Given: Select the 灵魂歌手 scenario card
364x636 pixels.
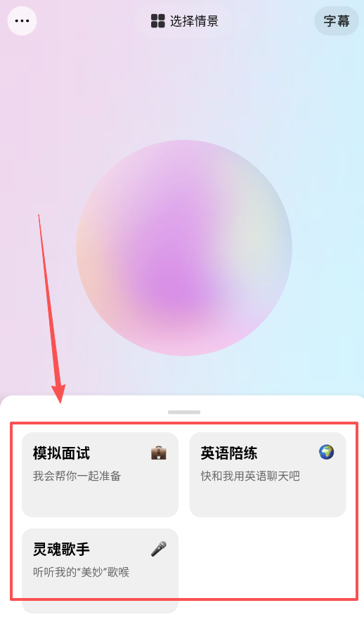Looking at the screenshot, I should [x=100, y=571].
